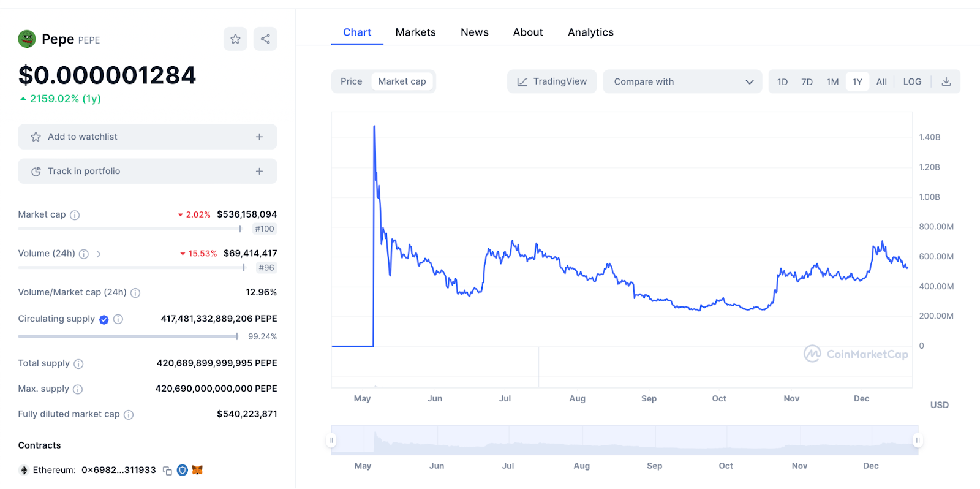Viewport: 980px width, 489px height.
Task: Click the PEPE ticker symbol label
Action: [x=89, y=40]
